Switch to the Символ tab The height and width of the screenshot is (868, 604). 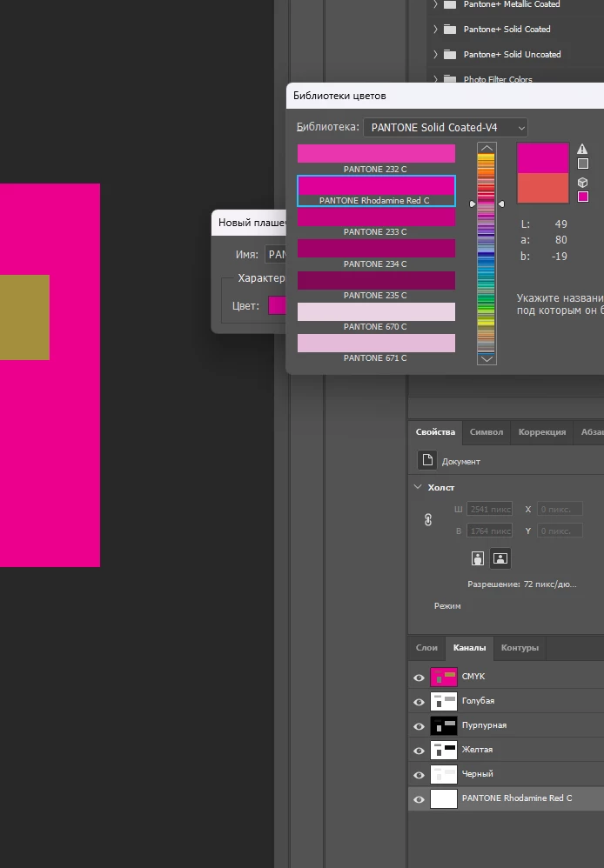click(487, 431)
